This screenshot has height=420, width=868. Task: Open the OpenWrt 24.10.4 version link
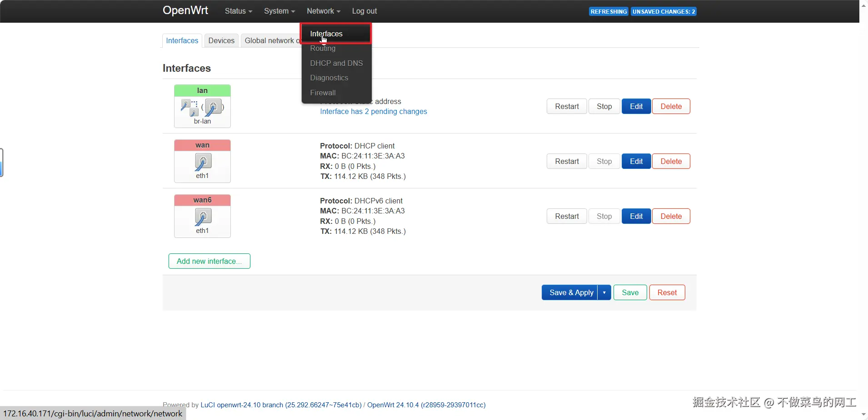point(426,405)
